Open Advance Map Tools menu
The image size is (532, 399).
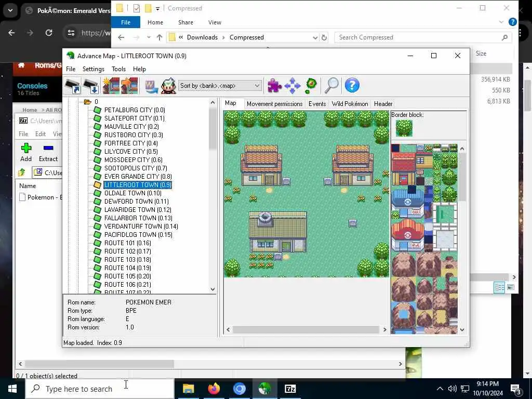tap(119, 69)
